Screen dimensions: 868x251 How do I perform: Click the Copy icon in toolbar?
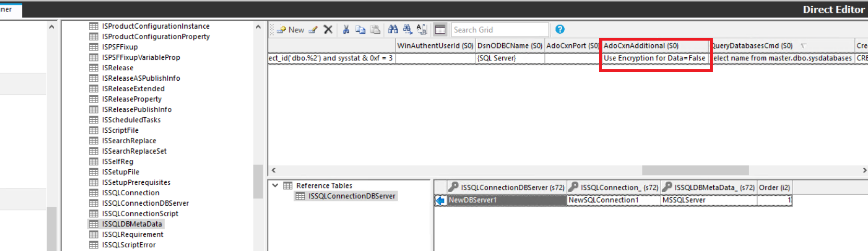click(x=360, y=30)
